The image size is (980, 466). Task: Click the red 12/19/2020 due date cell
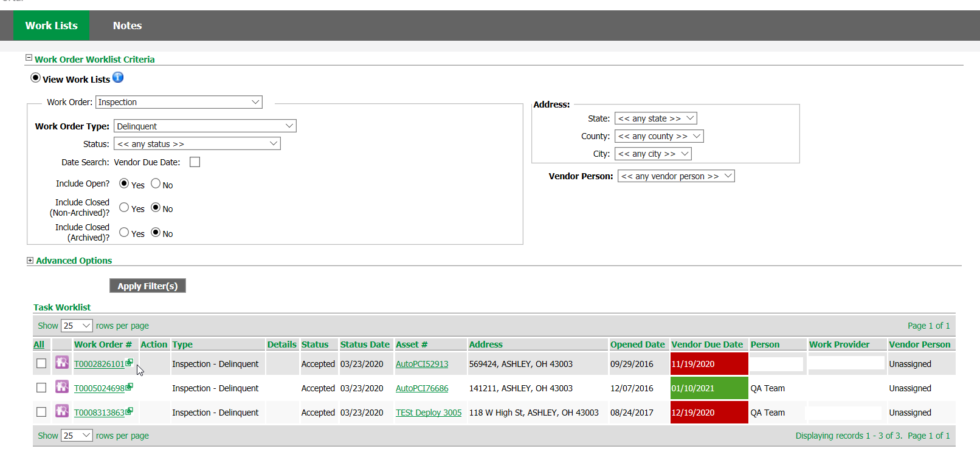[x=709, y=413]
